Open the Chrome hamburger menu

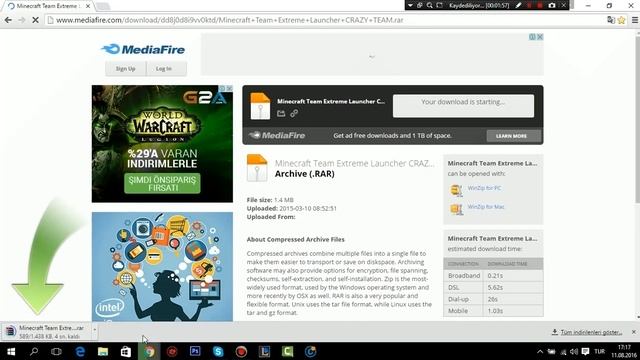(x=635, y=20)
